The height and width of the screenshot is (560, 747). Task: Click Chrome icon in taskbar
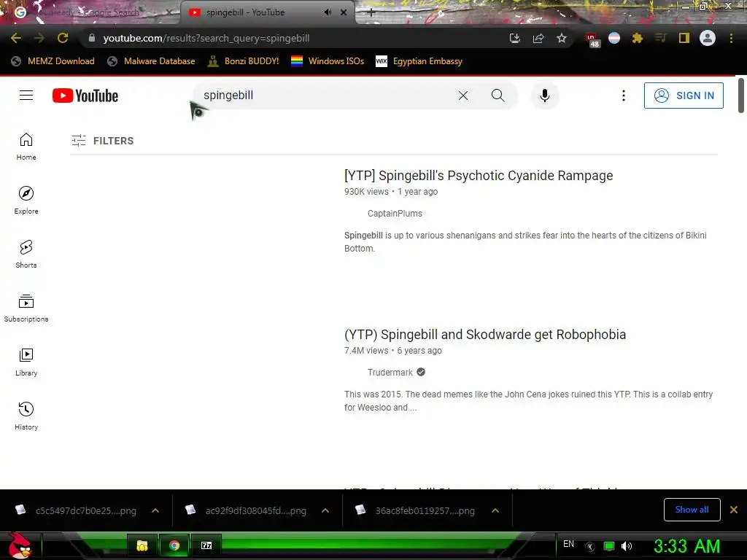tap(174, 545)
